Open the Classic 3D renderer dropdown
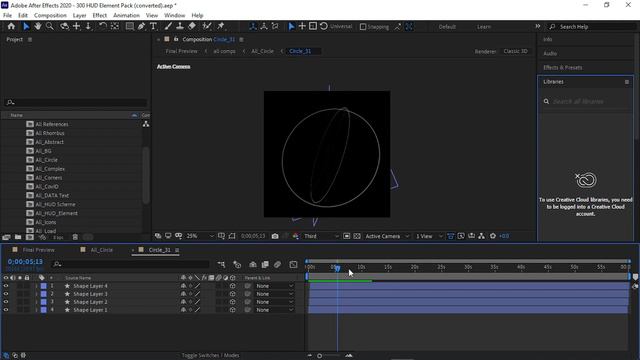 pos(516,51)
